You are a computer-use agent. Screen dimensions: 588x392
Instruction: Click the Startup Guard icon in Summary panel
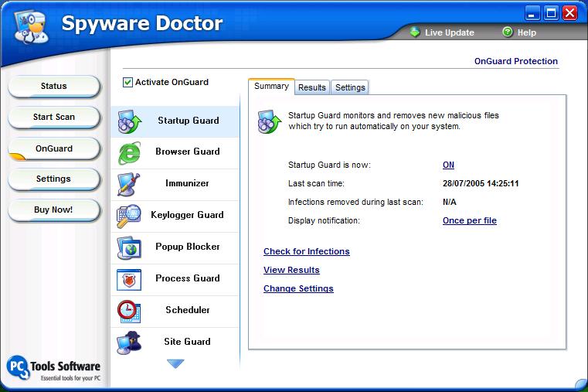point(270,121)
